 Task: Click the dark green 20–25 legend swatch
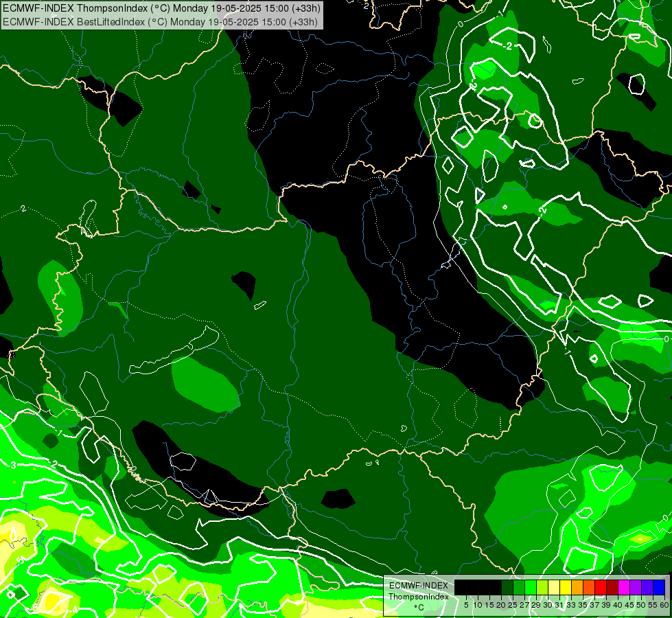tap(507, 587)
